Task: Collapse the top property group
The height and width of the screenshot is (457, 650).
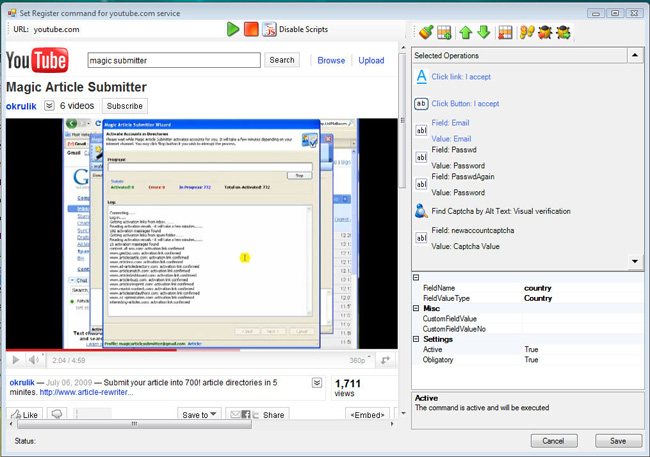Action: [x=416, y=277]
